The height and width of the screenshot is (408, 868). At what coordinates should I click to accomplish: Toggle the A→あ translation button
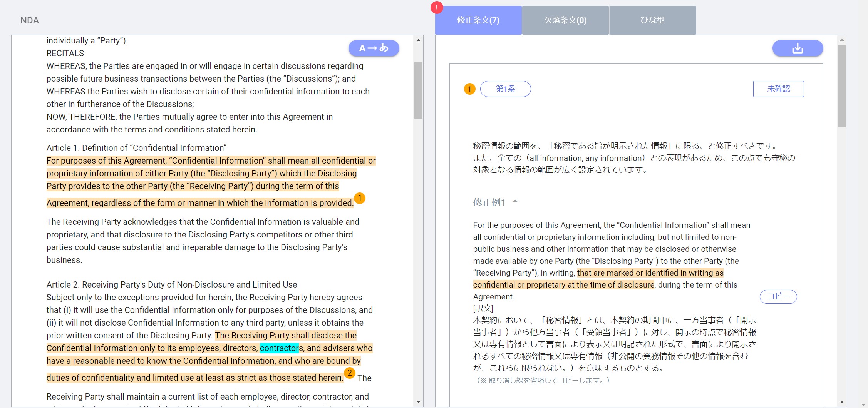point(374,48)
